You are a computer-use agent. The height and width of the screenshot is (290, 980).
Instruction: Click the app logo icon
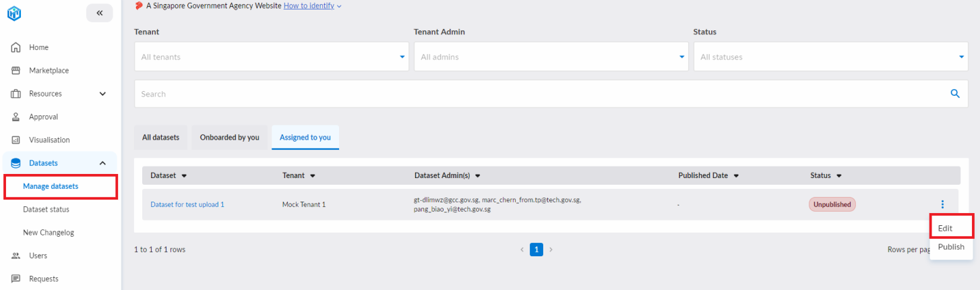coord(15,13)
